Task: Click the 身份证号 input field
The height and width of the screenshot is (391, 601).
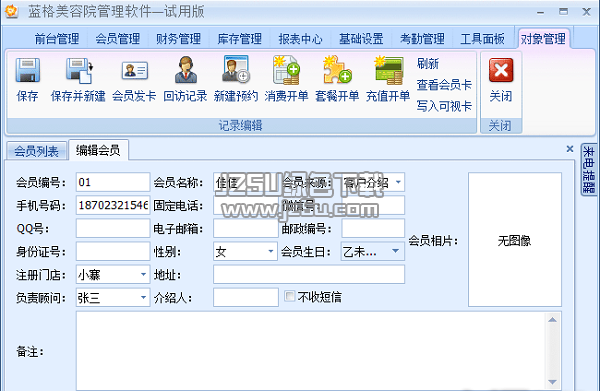Action: [x=113, y=251]
